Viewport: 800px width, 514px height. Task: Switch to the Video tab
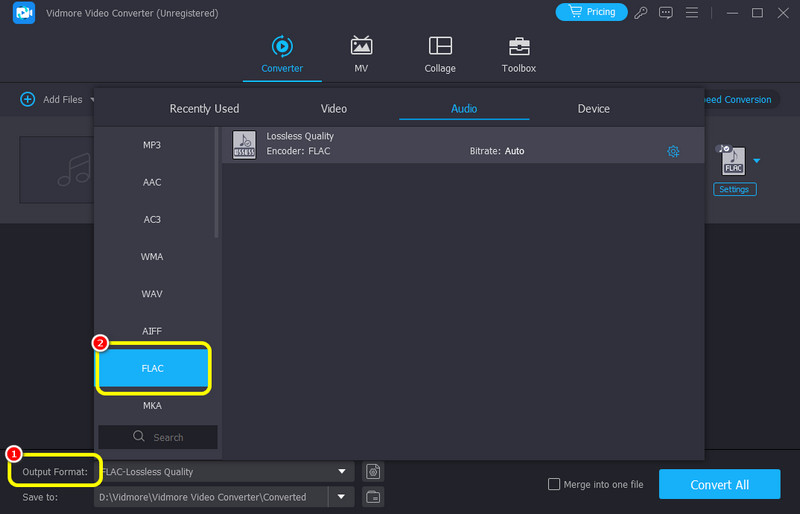pyautogui.click(x=333, y=108)
